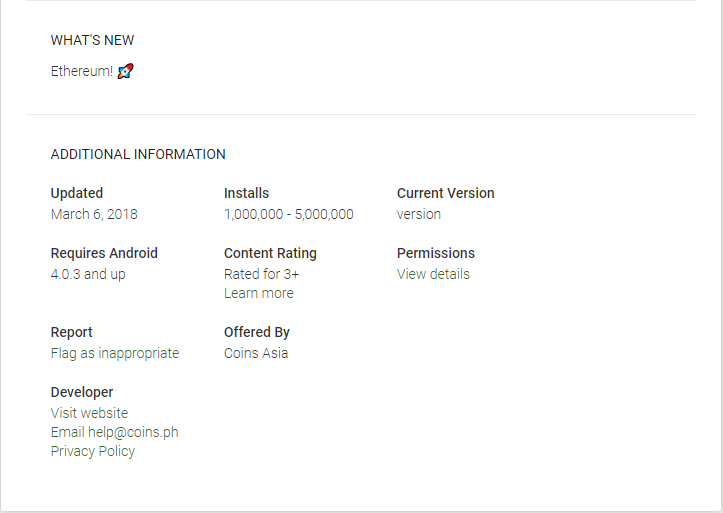Click the Developer section label

pyautogui.click(x=82, y=392)
